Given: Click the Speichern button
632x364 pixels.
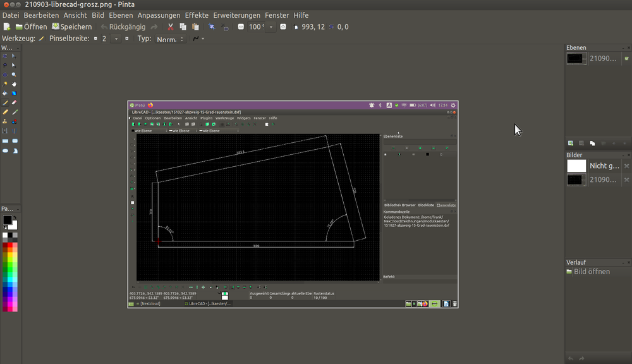Looking at the screenshot, I should coord(72,27).
